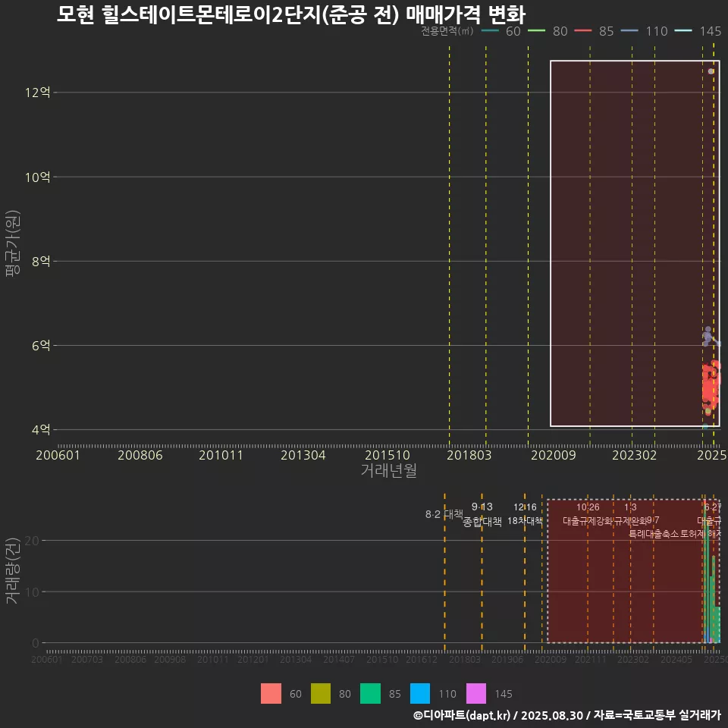This screenshot has height=728, width=728.
Task: Click the pink 145 swatch in bottom legend
Action: (476, 694)
